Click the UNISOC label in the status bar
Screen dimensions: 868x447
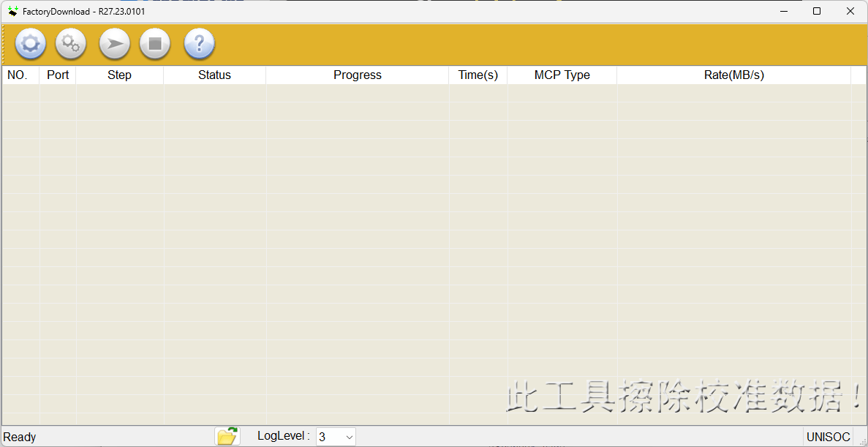coord(829,436)
